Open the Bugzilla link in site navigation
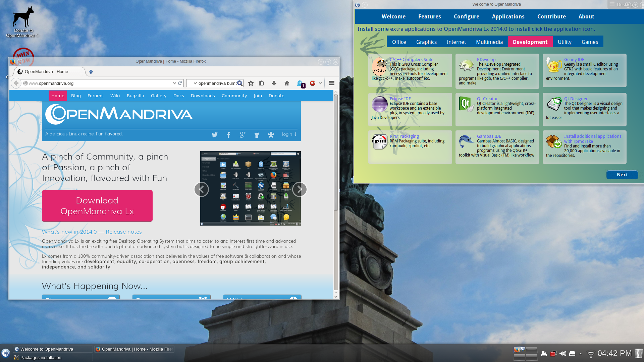The width and height of the screenshot is (644, 362). pyautogui.click(x=136, y=96)
